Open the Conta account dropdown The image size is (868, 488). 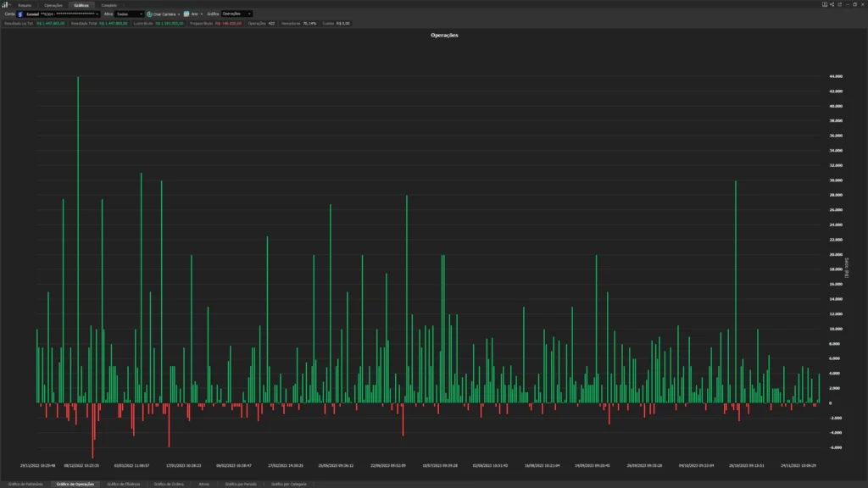(x=97, y=14)
